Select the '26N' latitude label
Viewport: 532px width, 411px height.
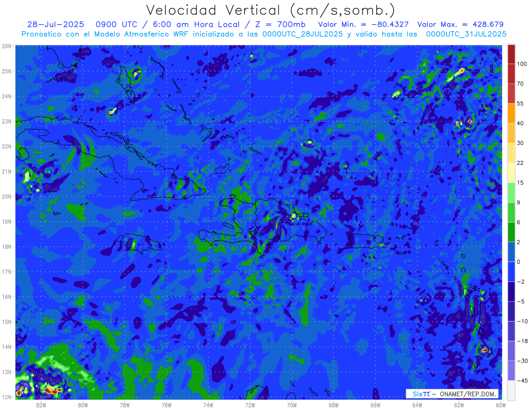(x=6, y=46)
